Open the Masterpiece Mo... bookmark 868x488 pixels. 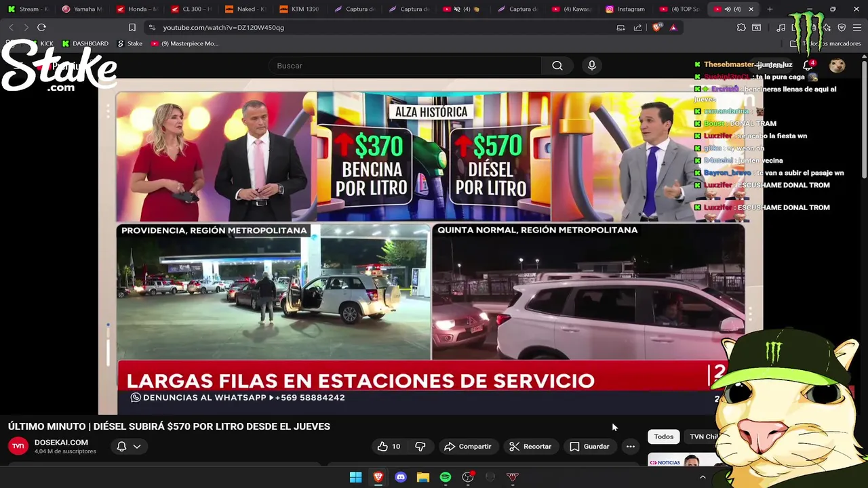point(184,43)
